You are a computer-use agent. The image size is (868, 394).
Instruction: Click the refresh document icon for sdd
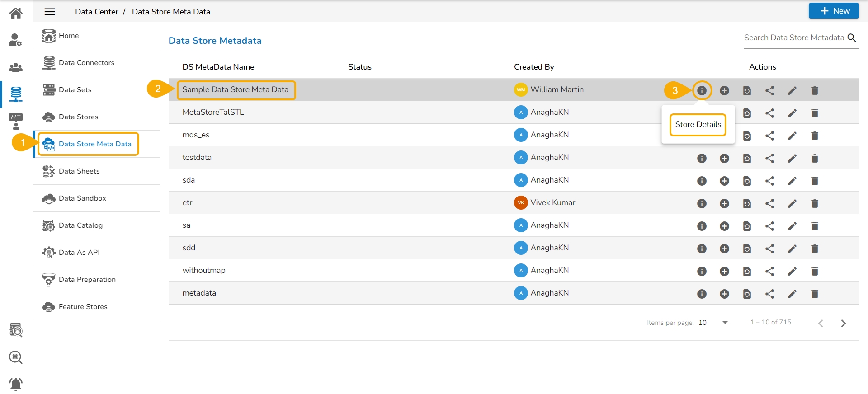[x=747, y=249]
